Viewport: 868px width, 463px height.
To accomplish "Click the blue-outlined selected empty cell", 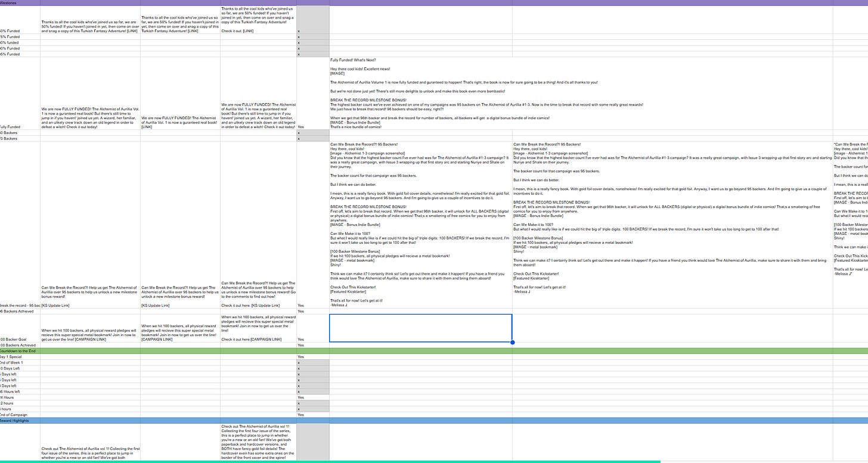I will coord(420,328).
